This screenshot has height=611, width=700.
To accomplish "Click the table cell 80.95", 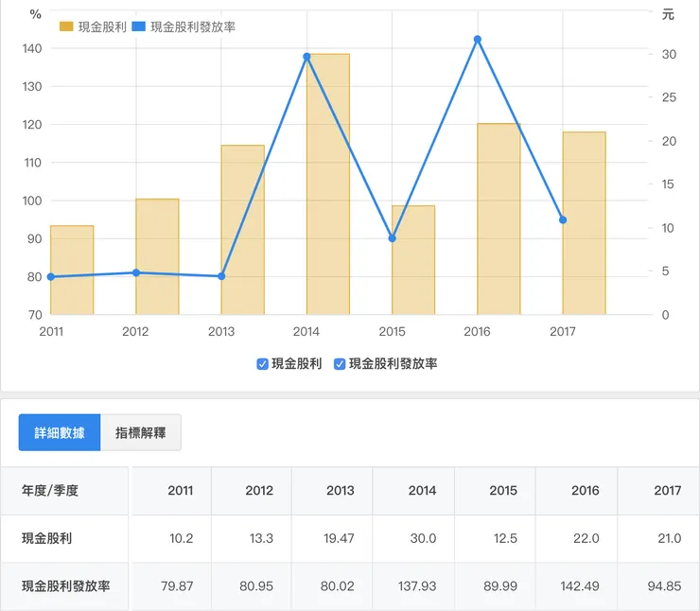I will pyautogui.click(x=256, y=586).
